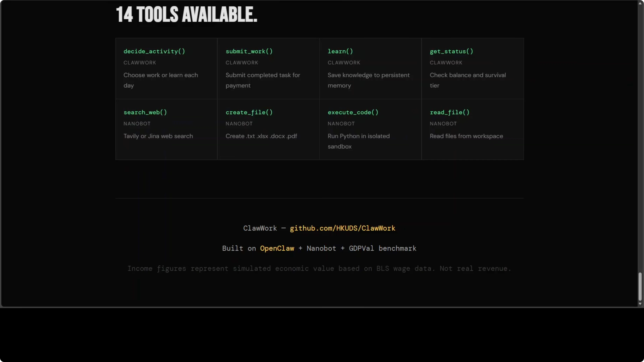
Task: Click the scroll-up arrow at top right
Action: tap(640, 3)
